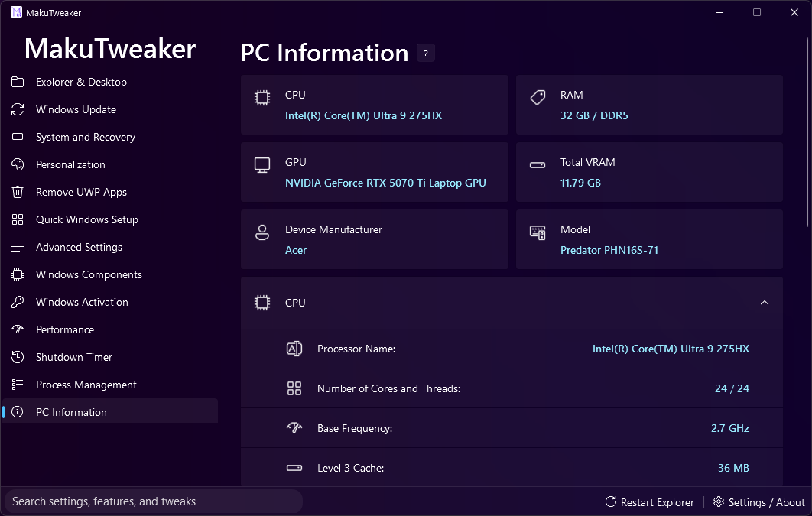Click the Remove UWP Apps trash icon
Screen dimensions: 812x516
[x=18, y=192]
